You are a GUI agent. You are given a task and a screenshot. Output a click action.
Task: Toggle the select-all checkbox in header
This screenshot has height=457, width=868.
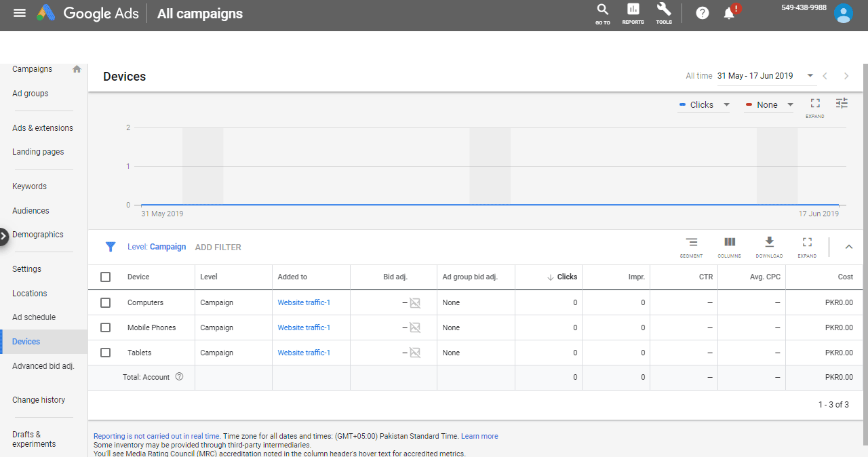click(x=105, y=277)
